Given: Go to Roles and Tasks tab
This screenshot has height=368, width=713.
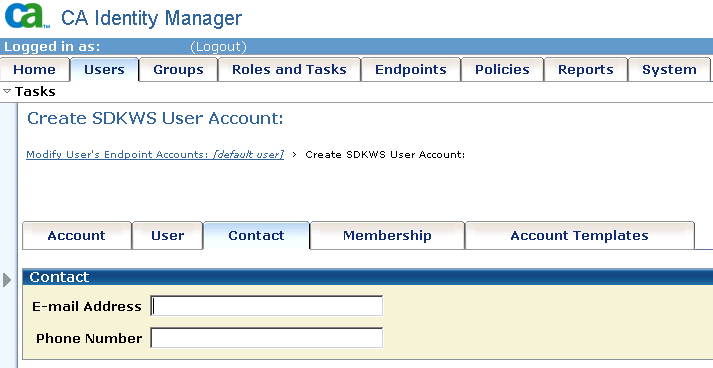Looking at the screenshot, I should point(289,70).
